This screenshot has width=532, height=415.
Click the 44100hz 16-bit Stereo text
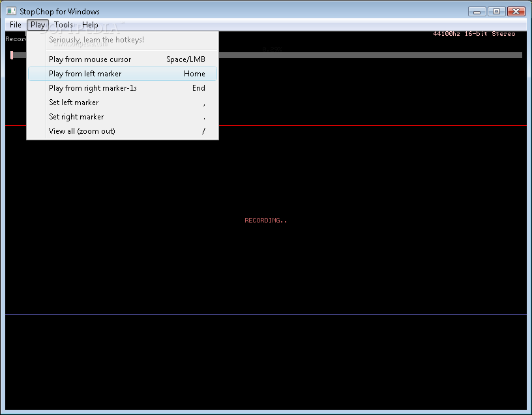pyautogui.click(x=474, y=34)
